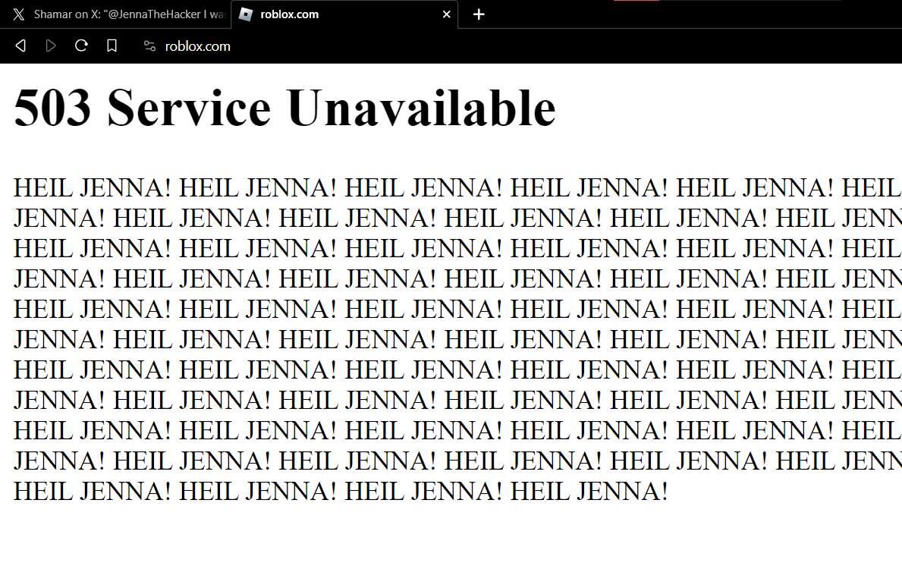The image size is (902, 588).
Task: Switch to the Shamar on X tab
Action: point(115,14)
